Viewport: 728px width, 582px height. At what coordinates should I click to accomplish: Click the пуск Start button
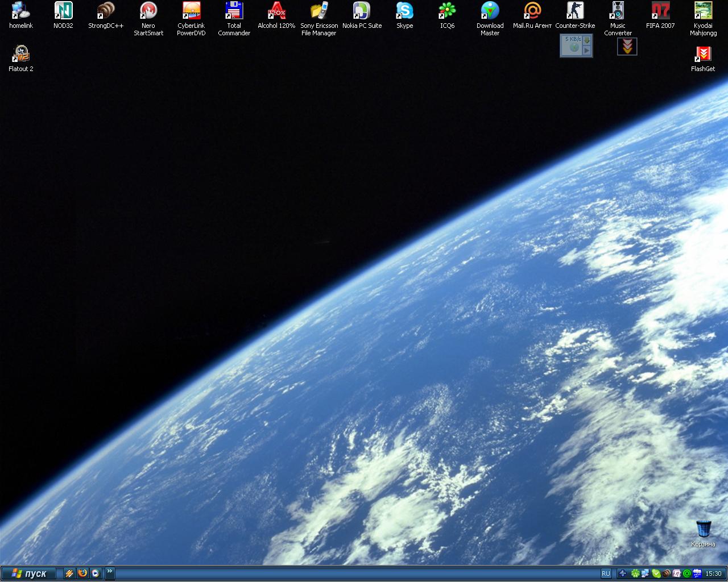click(28, 573)
